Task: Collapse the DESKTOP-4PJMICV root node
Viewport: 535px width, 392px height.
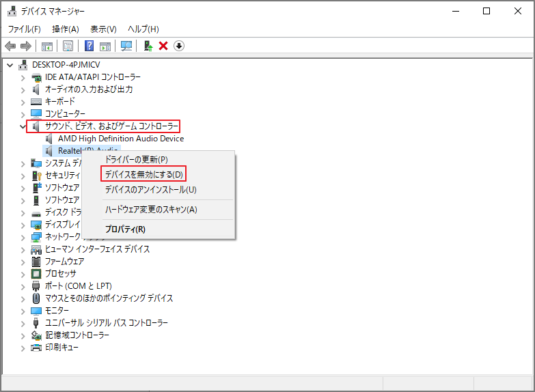Action: 10,65
